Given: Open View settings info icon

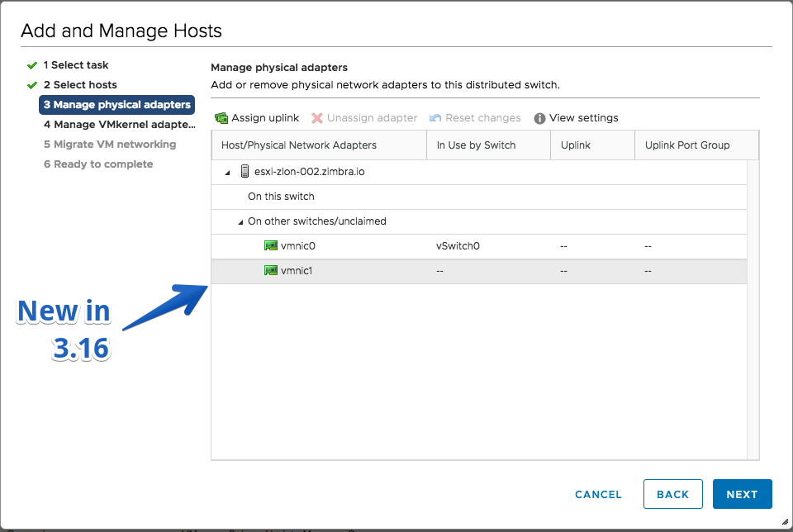Looking at the screenshot, I should (539, 118).
